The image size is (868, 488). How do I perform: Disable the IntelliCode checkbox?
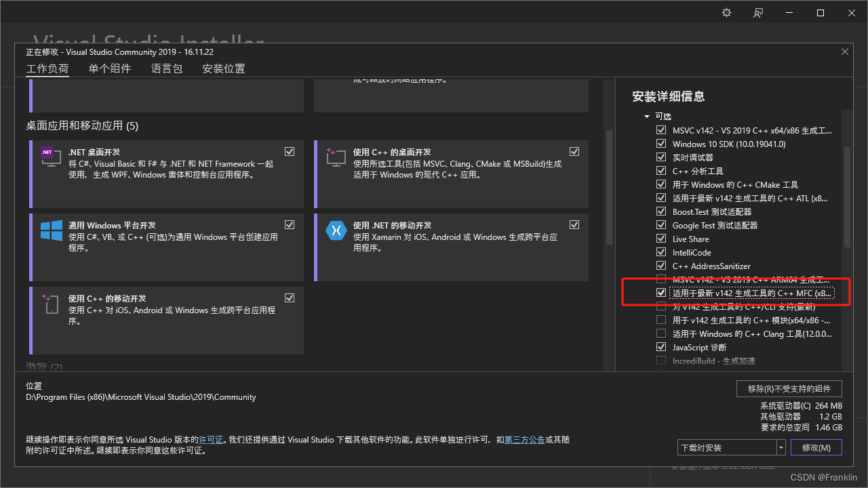click(x=661, y=252)
